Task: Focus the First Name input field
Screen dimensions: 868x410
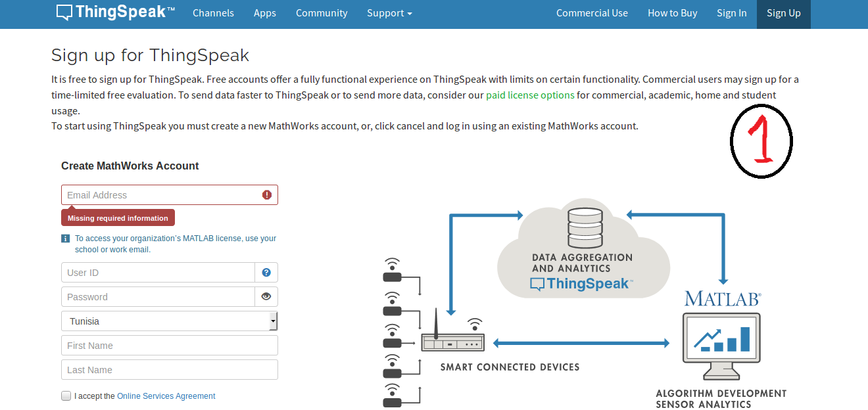Action: 170,346
